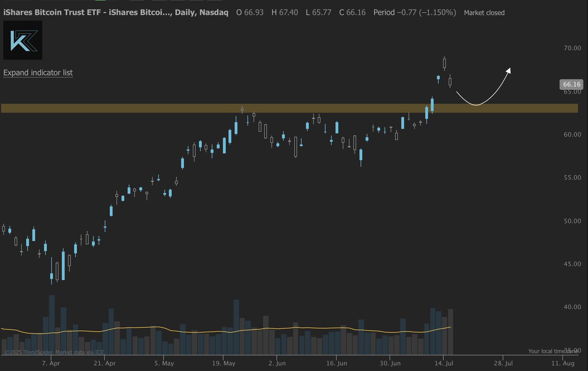The height and width of the screenshot is (371, 588).
Task: Click the 66.16 current price label
Action: tap(571, 84)
